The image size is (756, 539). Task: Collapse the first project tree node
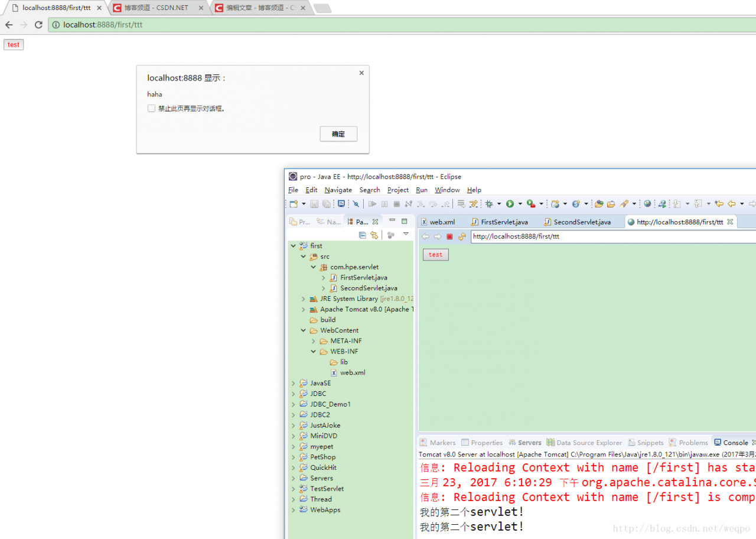click(294, 246)
